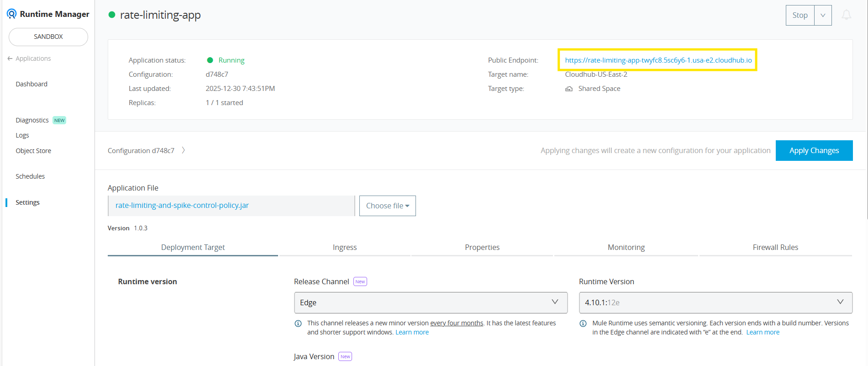
Task: Expand the Configuration d748c7 chevron
Action: [x=184, y=150]
